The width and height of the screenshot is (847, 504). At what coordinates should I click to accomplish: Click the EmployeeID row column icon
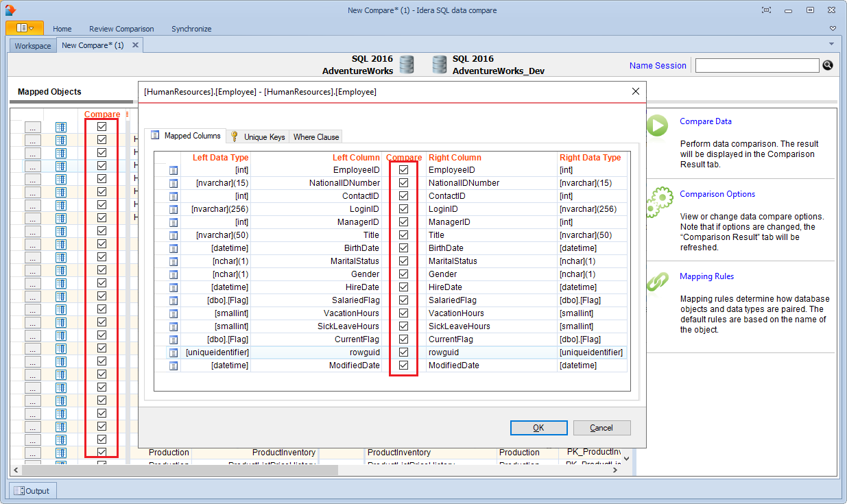(x=174, y=170)
